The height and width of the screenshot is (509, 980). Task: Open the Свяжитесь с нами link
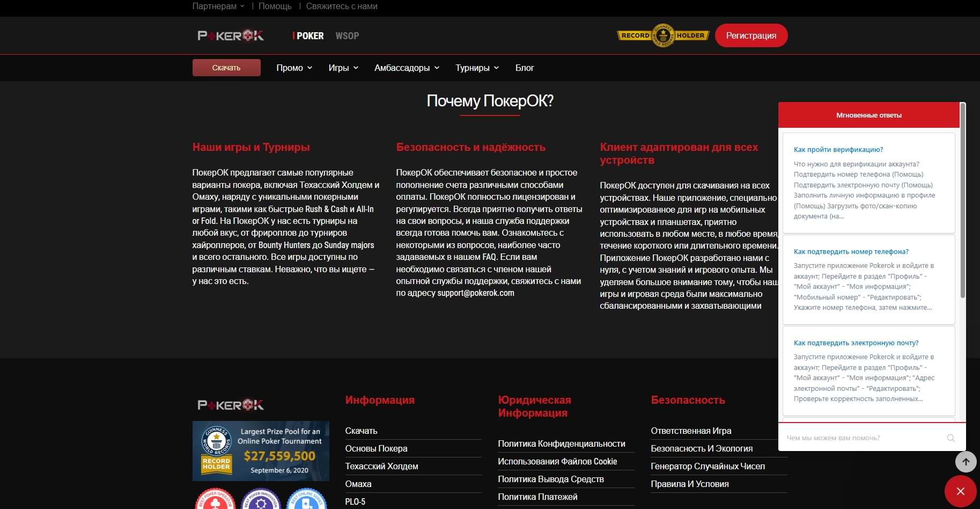pyautogui.click(x=342, y=6)
